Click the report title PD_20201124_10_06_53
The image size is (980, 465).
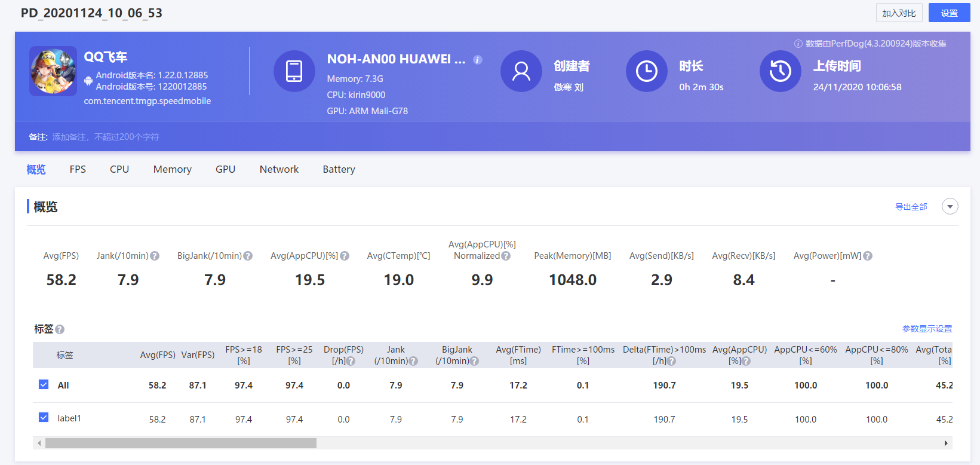(x=91, y=13)
